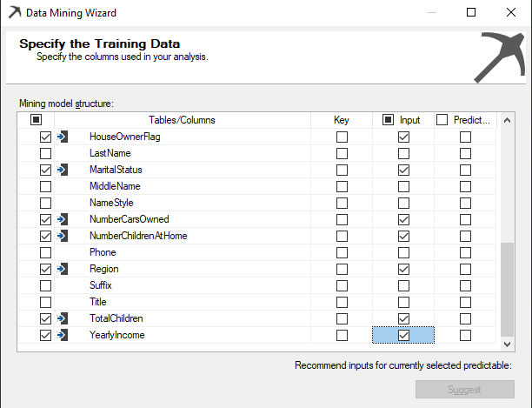Maximize the Data Mining Wizard window
The height and width of the screenshot is (408, 532).
[x=471, y=13]
